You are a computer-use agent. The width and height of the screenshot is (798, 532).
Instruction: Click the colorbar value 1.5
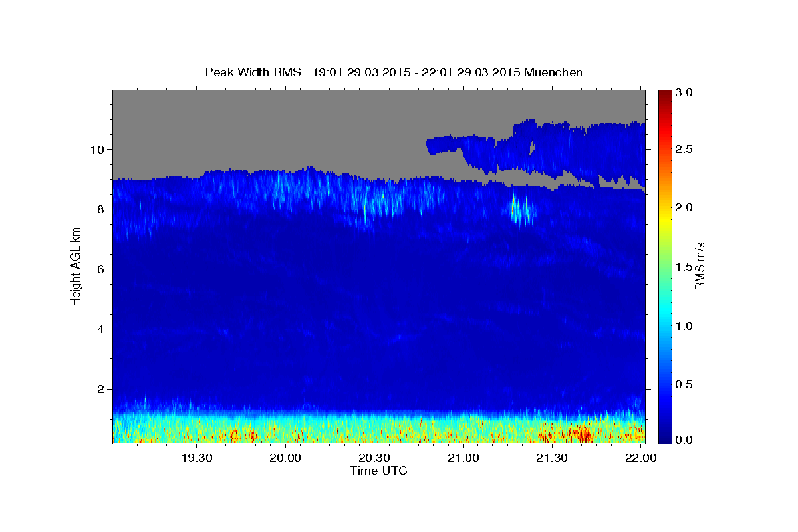tap(685, 267)
